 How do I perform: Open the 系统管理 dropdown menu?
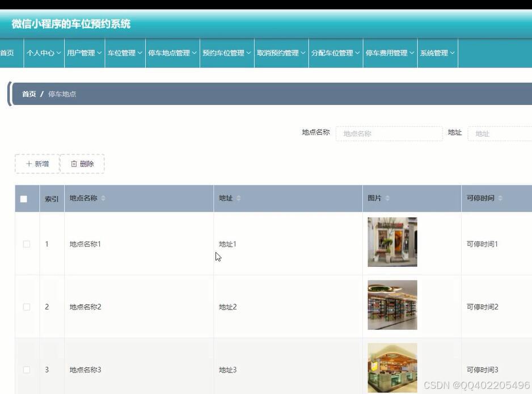tap(437, 53)
